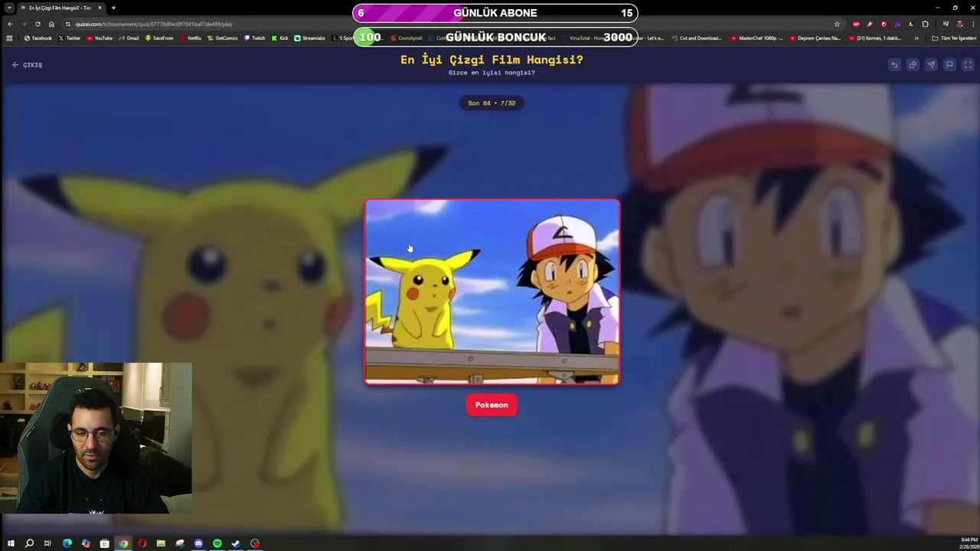Click the 'Son 64 • 7/32' round indicator
The image size is (980, 551).
[x=492, y=103]
